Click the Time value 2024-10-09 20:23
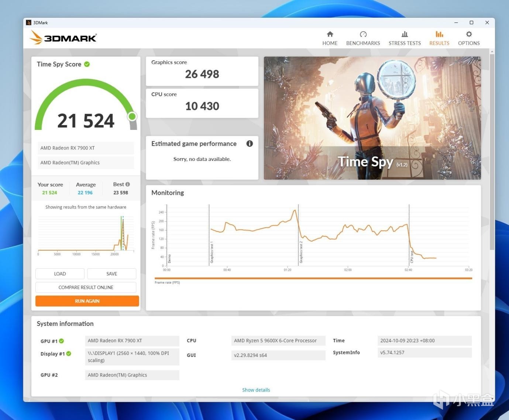509x420 pixels. point(424,341)
